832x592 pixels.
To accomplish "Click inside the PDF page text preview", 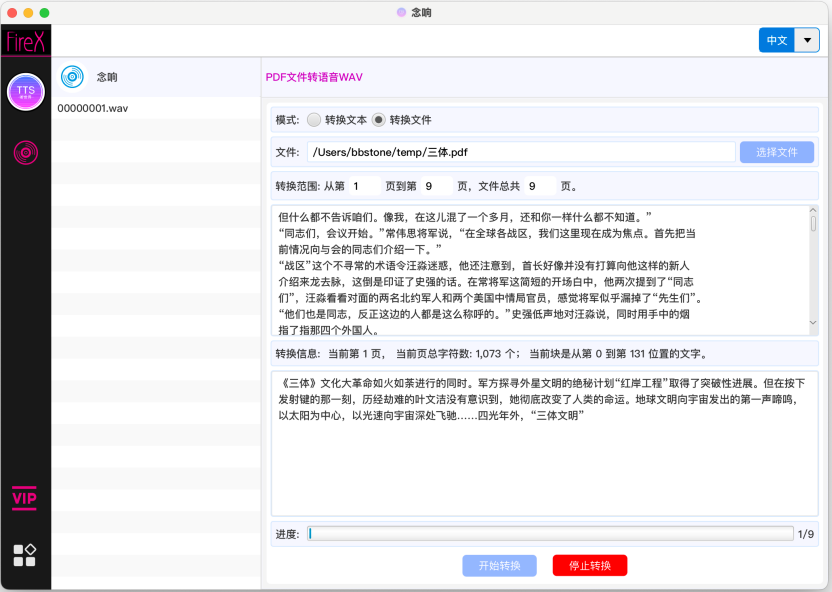I will pos(540,270).
